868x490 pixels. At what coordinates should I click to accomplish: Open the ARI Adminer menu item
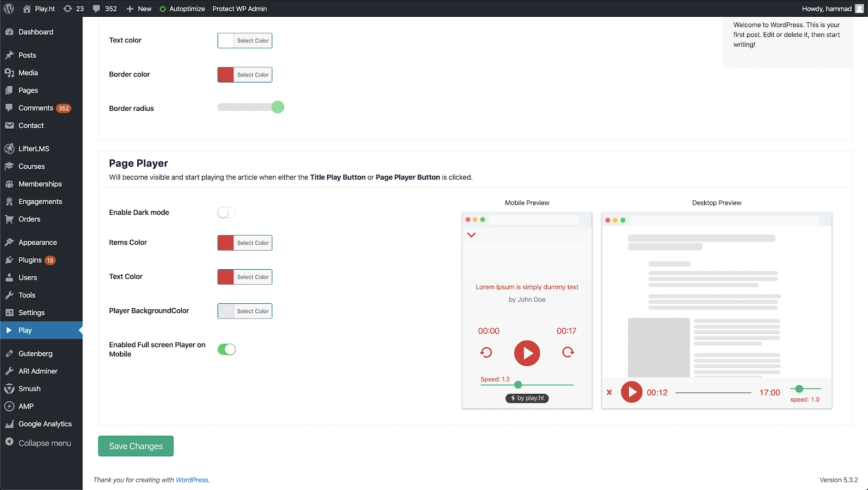click(41, 371)
